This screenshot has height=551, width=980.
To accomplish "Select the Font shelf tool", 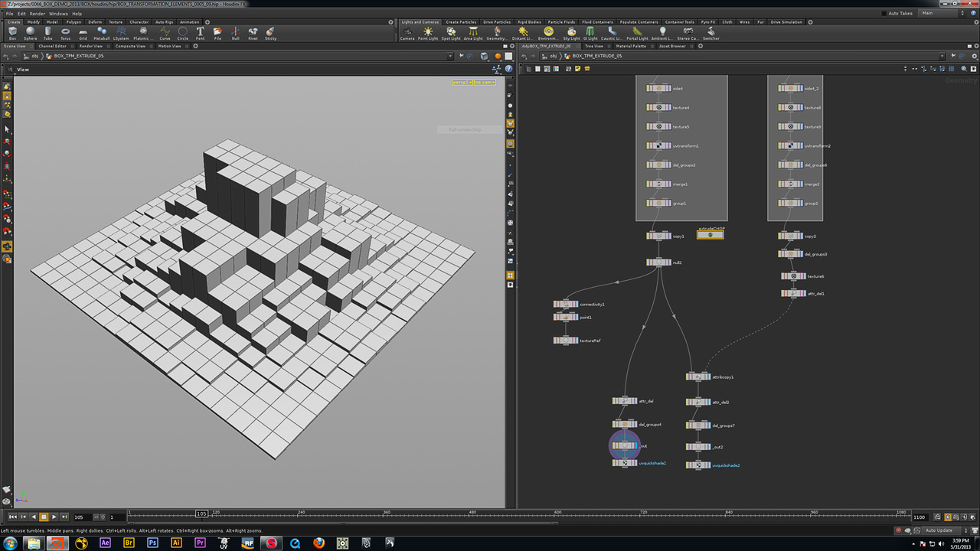I will coord(200,32).
